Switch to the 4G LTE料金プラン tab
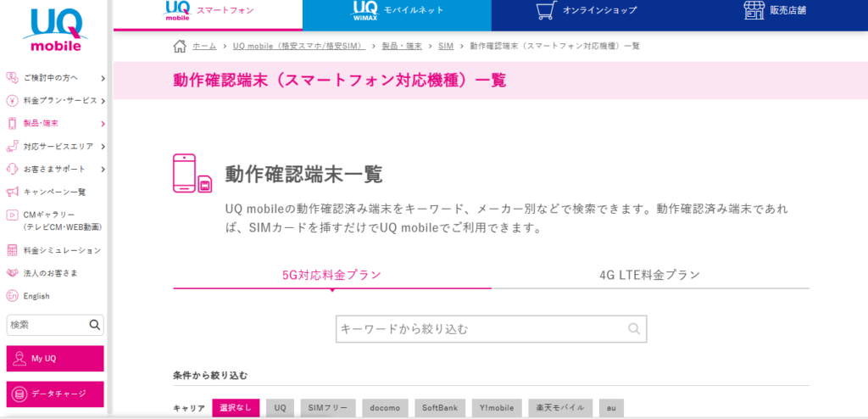Viewport: 868px width, 419px height. click(x=650, y=274)
